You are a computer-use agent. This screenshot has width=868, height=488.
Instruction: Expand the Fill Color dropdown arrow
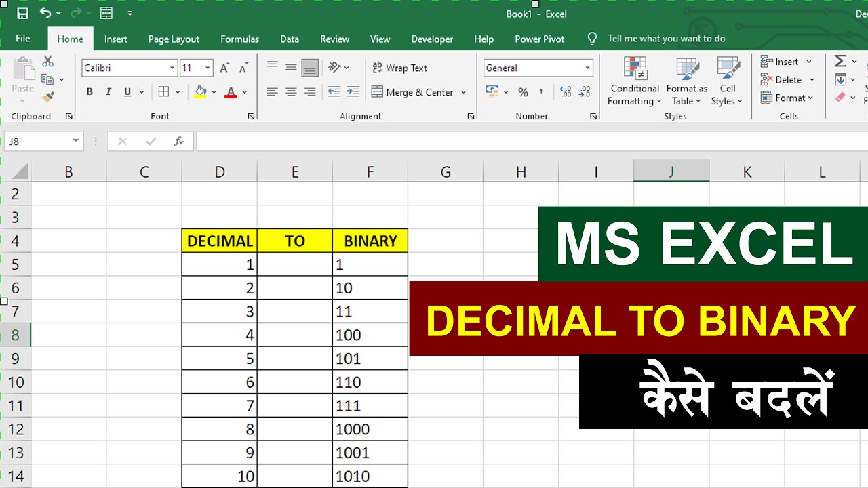click(x=214, y=92)
